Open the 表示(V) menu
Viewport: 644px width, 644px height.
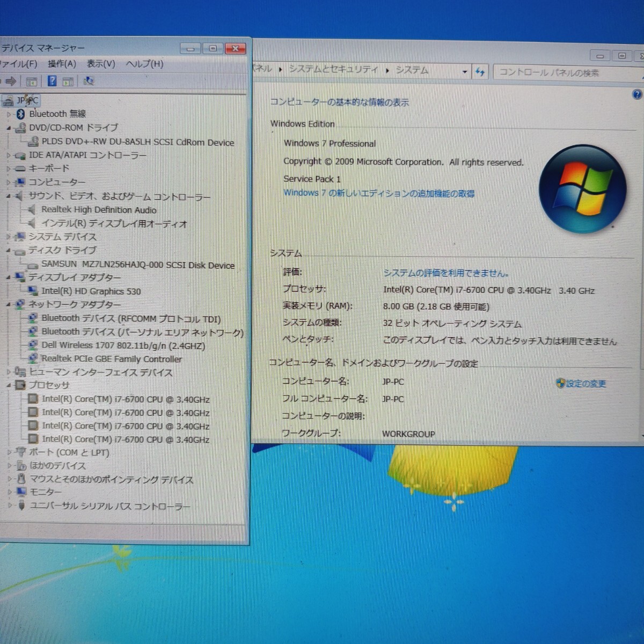coord(101,64)
